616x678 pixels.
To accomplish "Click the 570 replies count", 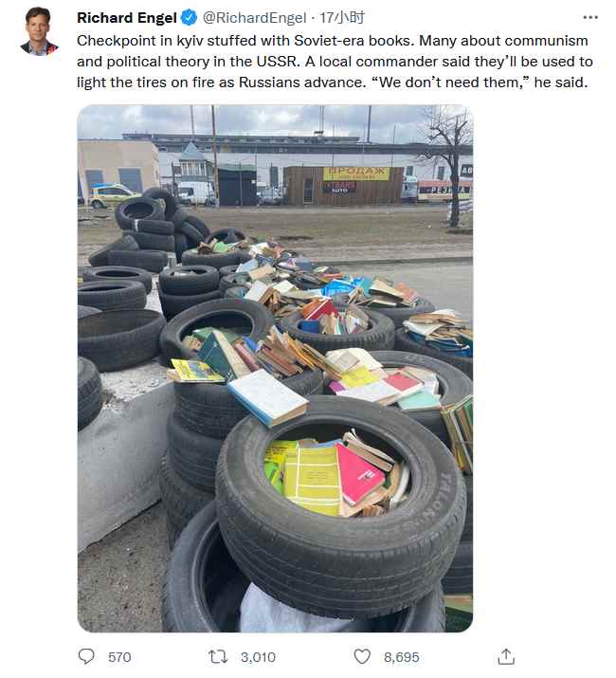I will tap(119, 657).
